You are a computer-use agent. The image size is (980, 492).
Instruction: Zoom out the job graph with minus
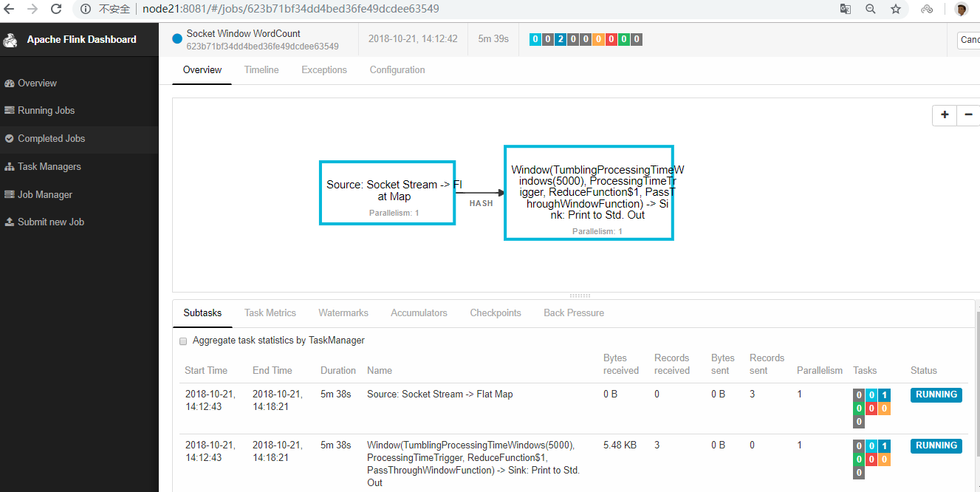pos(968,115)
